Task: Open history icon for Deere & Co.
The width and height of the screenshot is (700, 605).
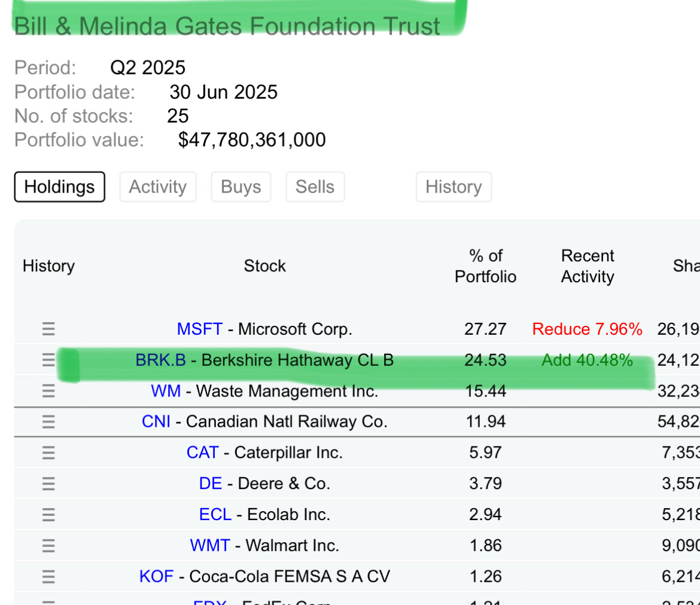Action: pyautogui.click(x=48, y=484)
